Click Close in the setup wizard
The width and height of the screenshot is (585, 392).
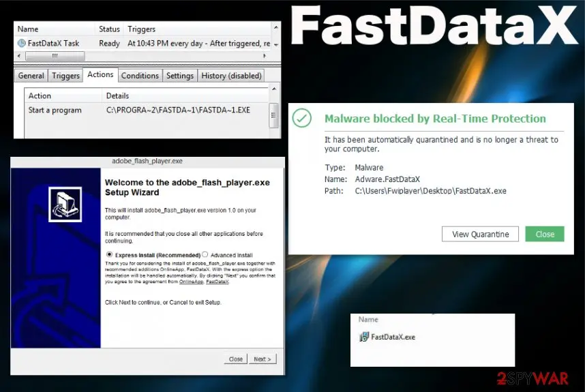[x=235, y=359]
